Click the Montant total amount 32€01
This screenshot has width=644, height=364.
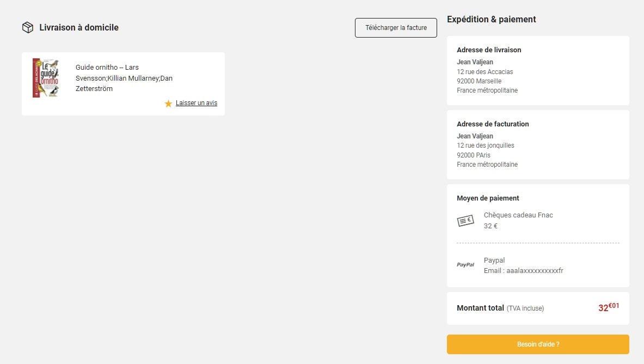click(608, 307)
